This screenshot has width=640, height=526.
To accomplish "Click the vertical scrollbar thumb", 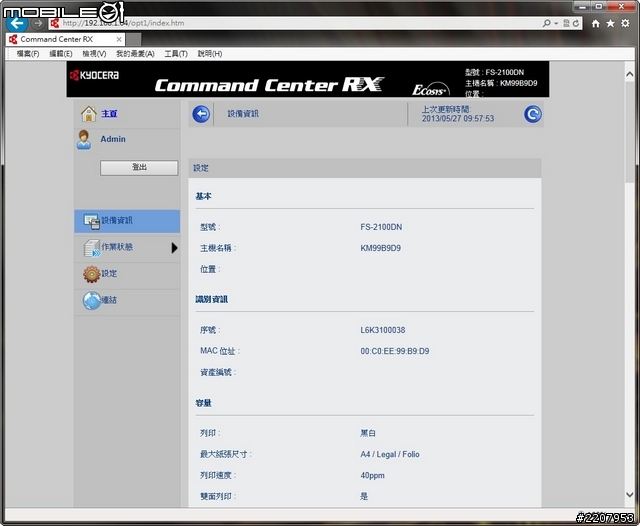I will click(630, 132).
